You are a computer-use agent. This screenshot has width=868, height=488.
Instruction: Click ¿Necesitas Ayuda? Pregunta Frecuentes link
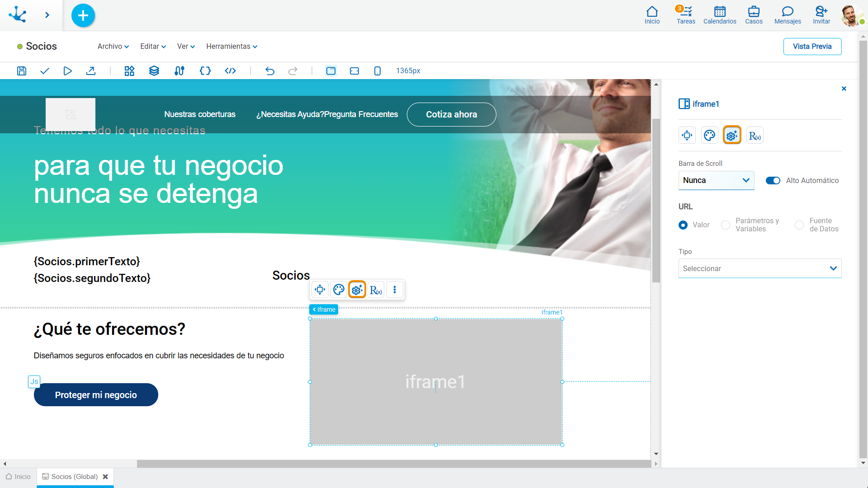coord(327,114)
